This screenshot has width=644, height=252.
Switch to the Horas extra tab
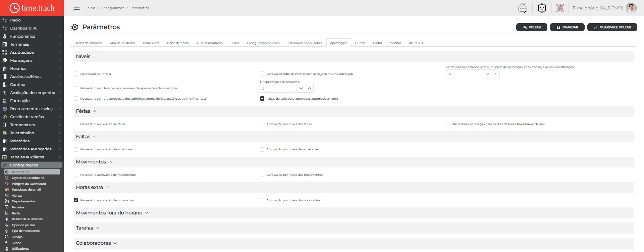click(x=151, y=43)
